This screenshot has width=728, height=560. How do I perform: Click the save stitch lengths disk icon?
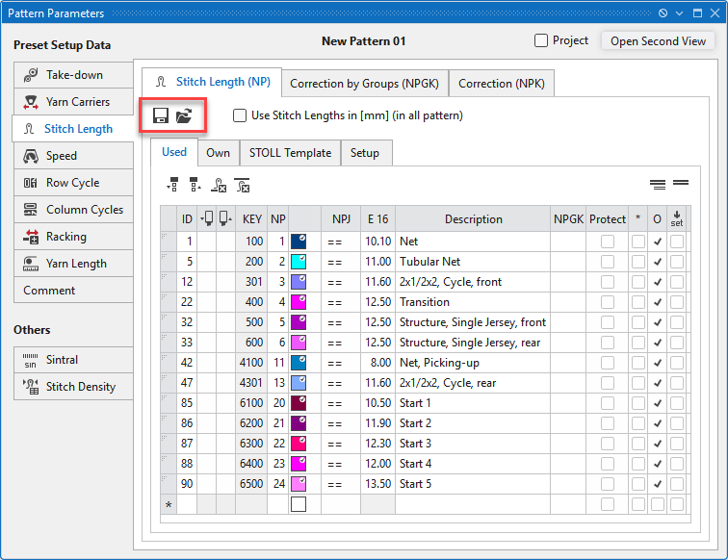pyautogui.click(x=161, y=116)
